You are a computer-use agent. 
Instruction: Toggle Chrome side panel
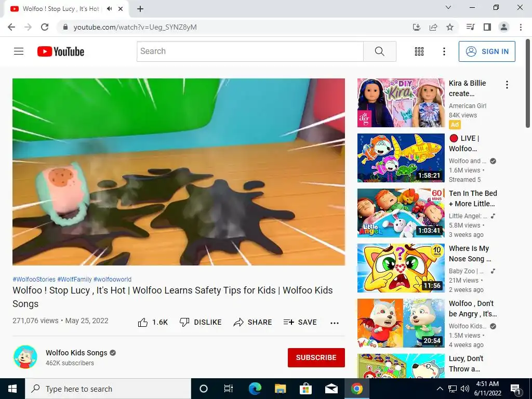coord(487,27)
